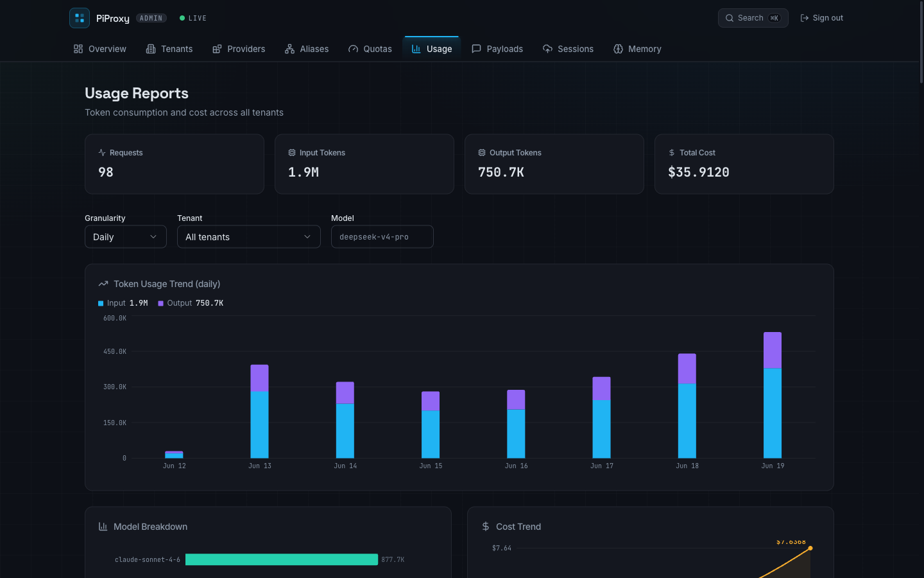
Task: Click the Jun 14 stacked bar
Action: point(345,420)
